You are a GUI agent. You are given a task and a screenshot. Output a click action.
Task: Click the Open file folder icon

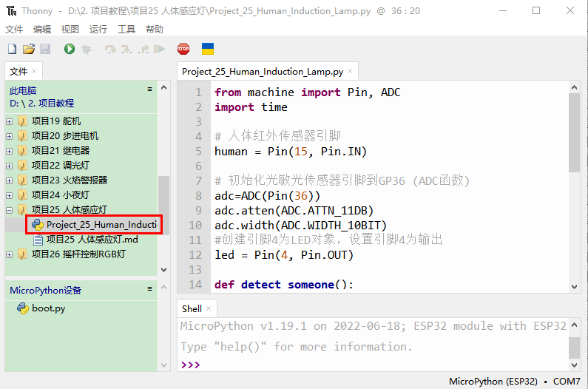pos(29,49)
